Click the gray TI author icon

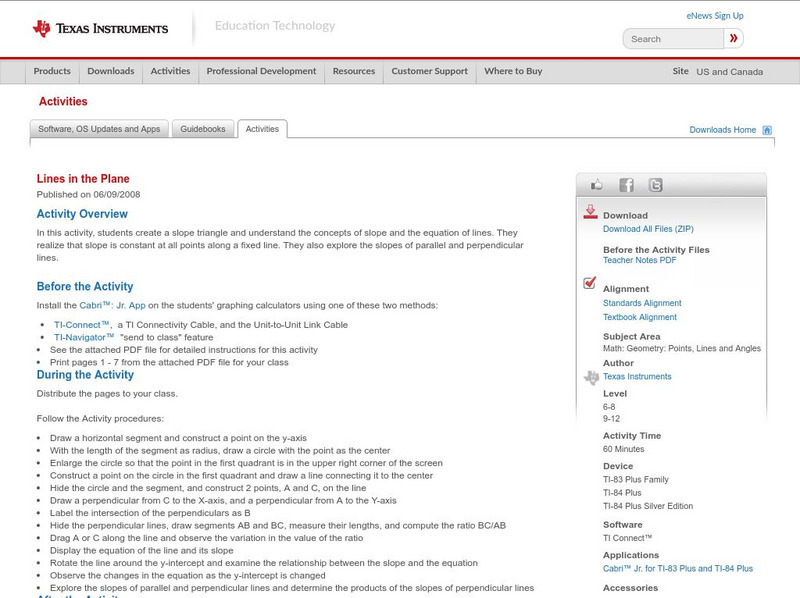(591, 378)
